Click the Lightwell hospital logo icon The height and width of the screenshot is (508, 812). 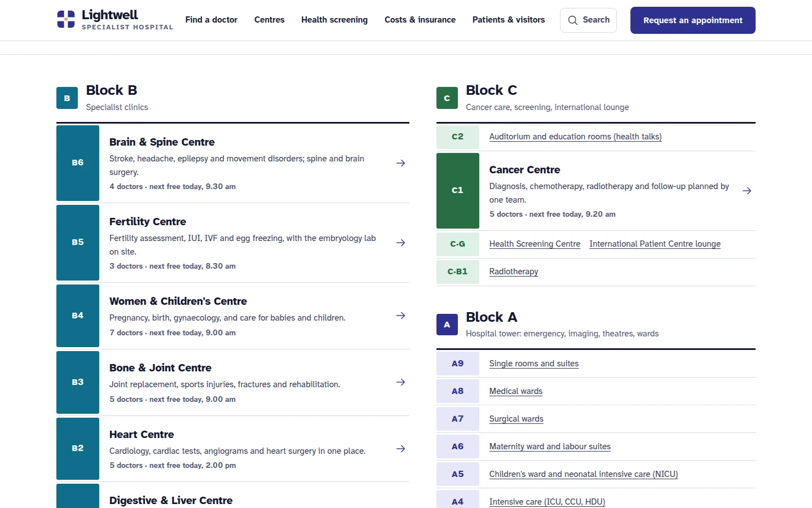point(66,19)
